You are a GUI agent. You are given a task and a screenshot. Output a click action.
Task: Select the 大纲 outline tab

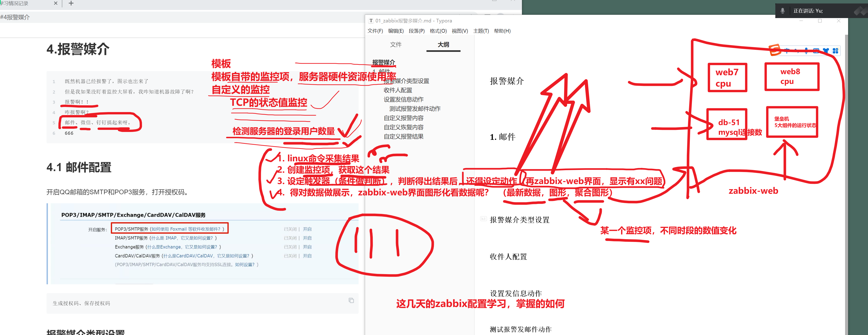coord(443,44)
